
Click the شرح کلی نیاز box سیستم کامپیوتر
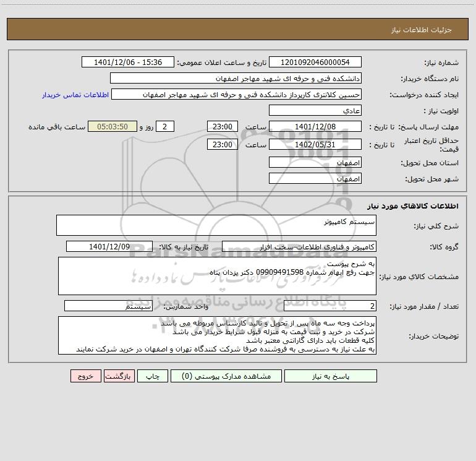tap(216, 225)
